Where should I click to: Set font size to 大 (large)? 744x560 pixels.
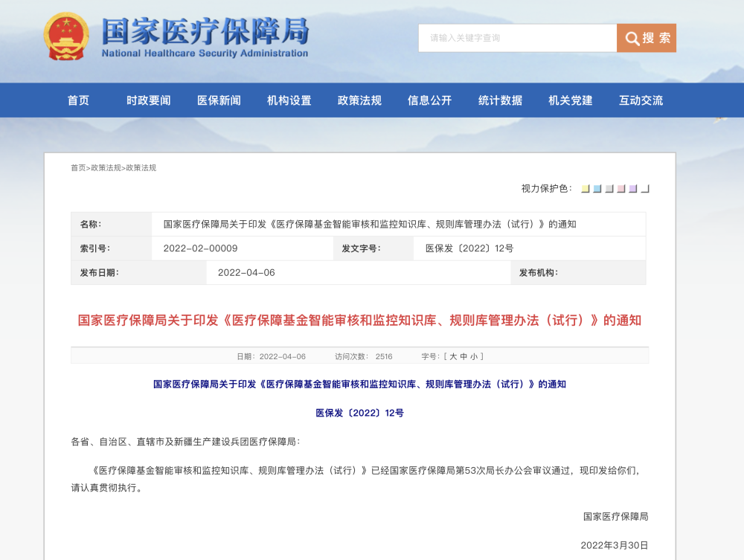click(453, 357)
